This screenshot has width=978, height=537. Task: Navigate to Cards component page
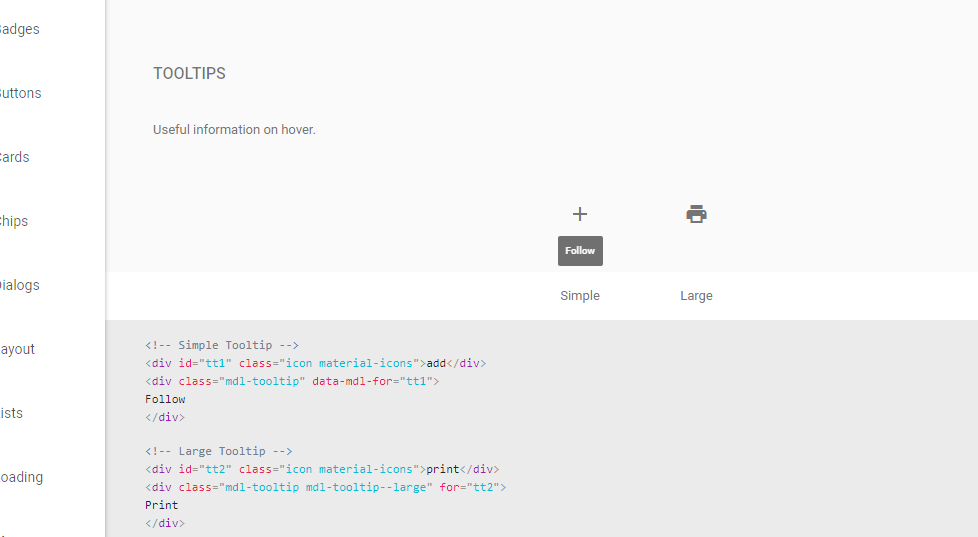(x=15, y=157)
